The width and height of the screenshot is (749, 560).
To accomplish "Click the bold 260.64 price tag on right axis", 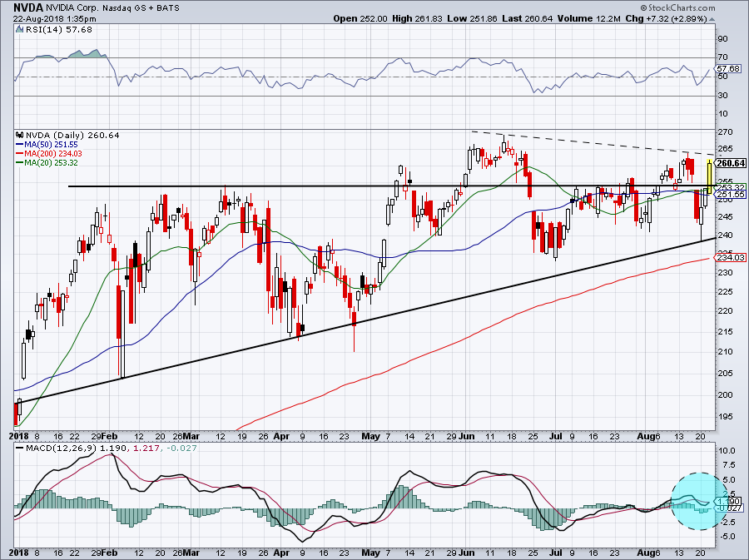I will tap(731, 163).
